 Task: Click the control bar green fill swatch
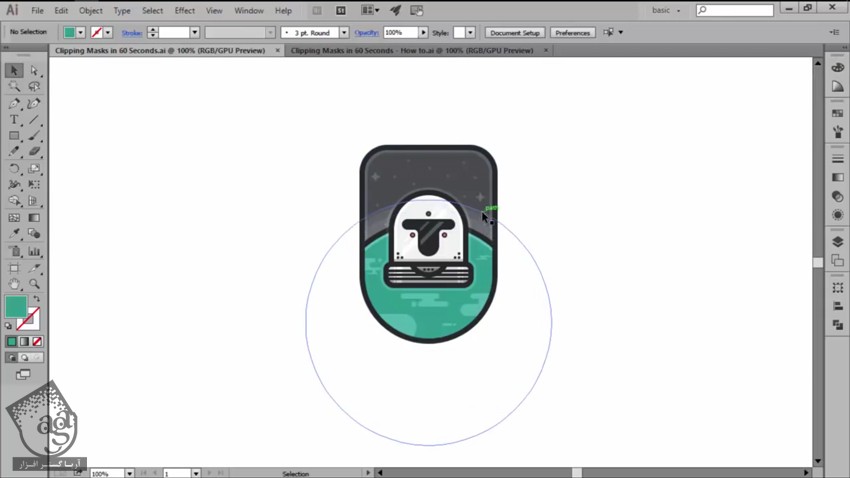click(x=69, y=33)
